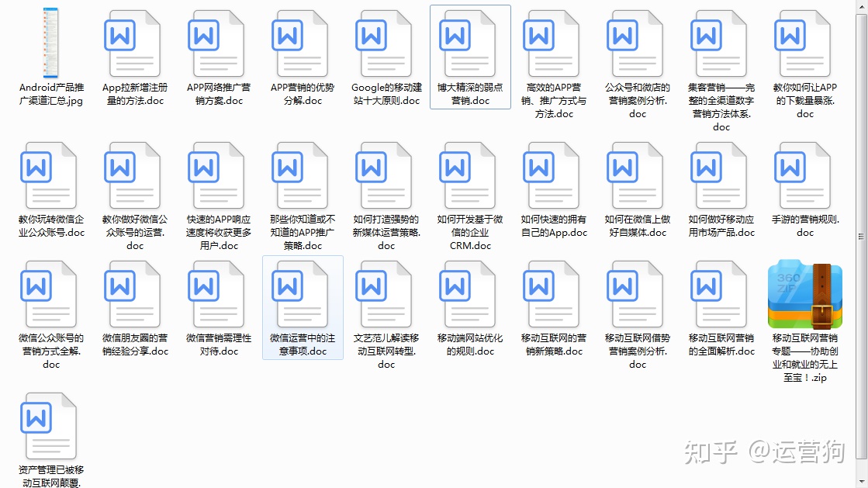The image size is (868, 488).
Task: Click label '如何在微信上做好自媒体.doc'
Action: 638,226
